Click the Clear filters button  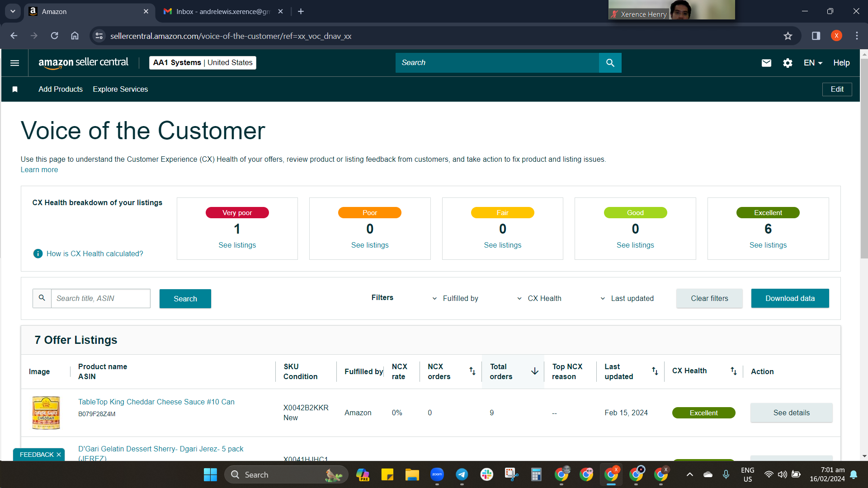709,298
